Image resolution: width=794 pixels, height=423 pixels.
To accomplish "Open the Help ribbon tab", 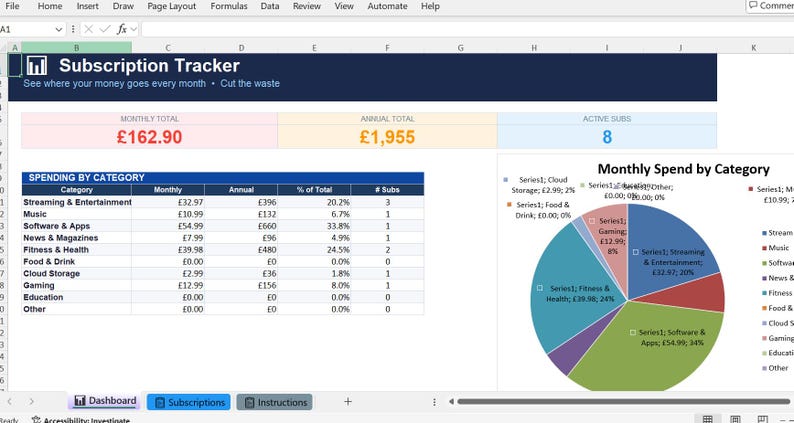I will tap(430, 6).
